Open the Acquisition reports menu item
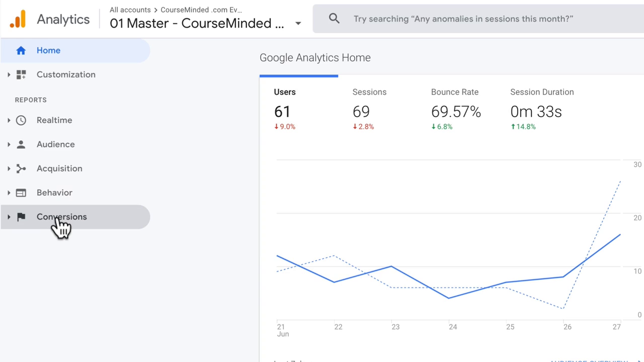This screenshot has height=362, width=644. coord(59,168)
